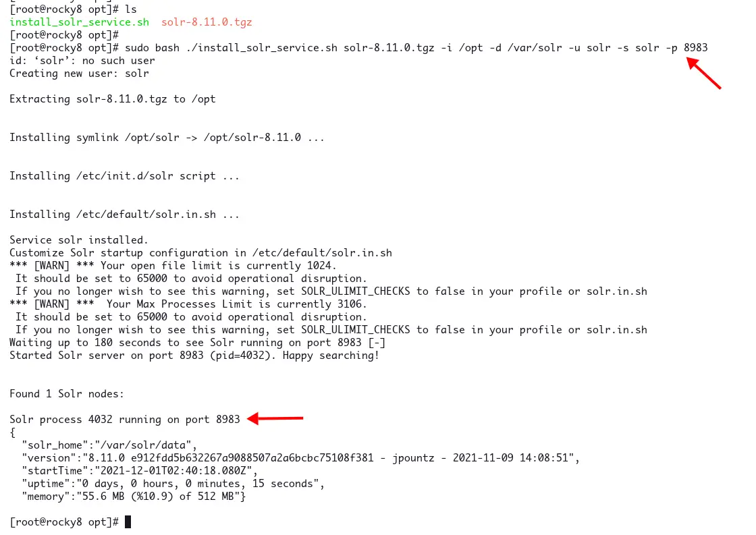Click the memory usage line
This screenshot has width=756, height=535.
(x=134, y=497)
